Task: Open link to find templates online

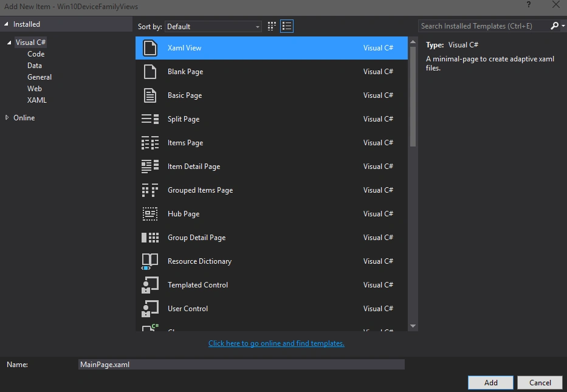Action: (277, 343)
